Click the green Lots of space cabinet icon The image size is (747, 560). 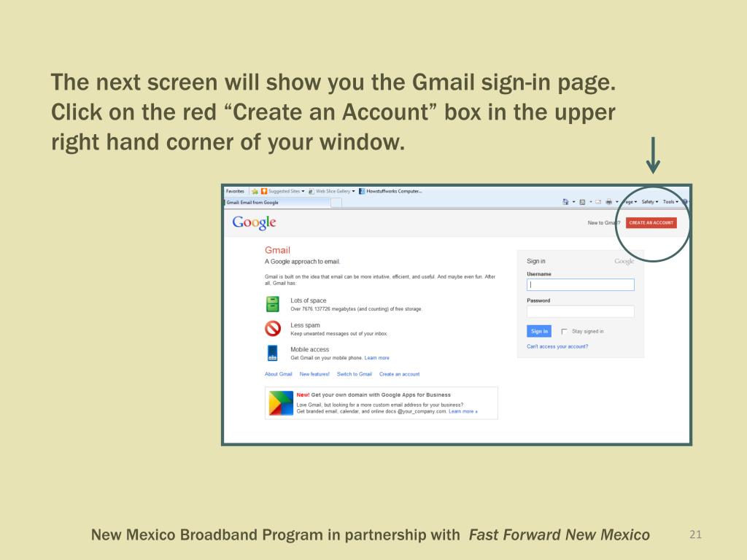pyautogui.click(x=273, y=304)
